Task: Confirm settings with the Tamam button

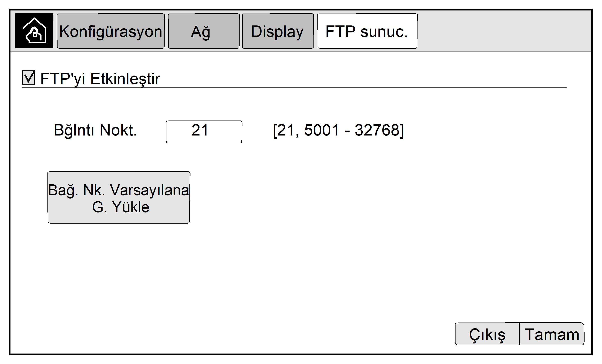Action: 552,334
